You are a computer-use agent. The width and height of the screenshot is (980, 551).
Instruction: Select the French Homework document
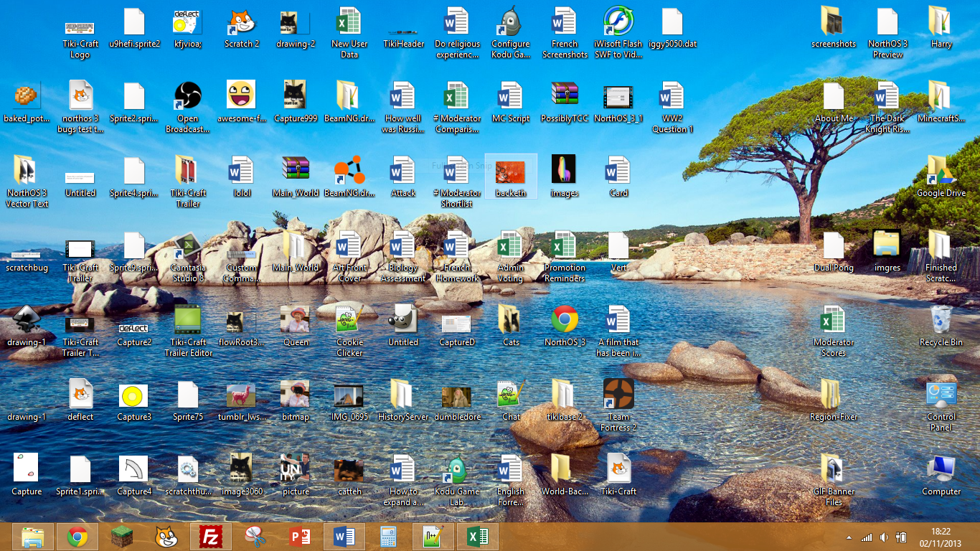pyautogui.click(x=457, y=257)
